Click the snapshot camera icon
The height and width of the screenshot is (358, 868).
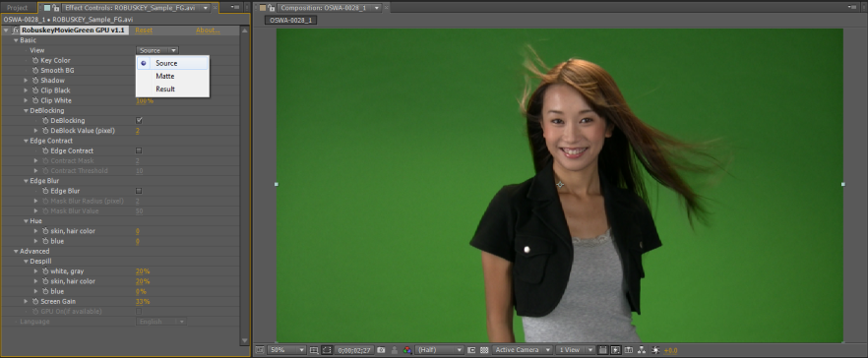[x=381, y=350]
